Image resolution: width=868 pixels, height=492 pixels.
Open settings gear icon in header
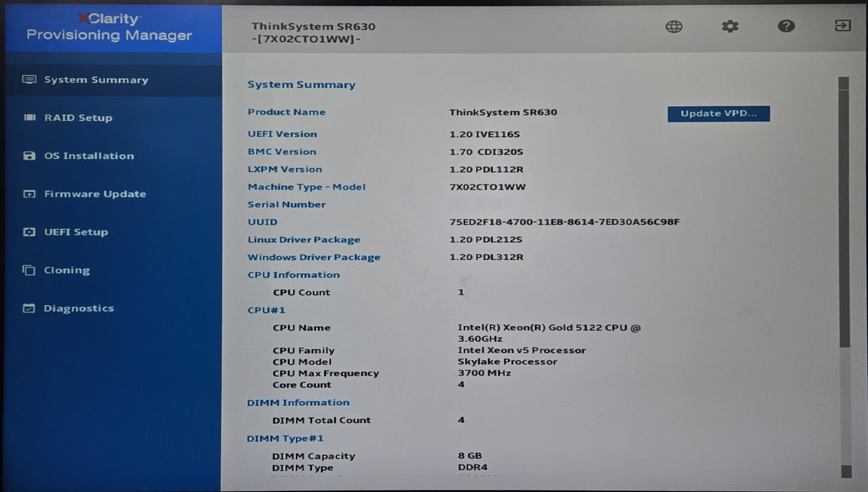730,27
